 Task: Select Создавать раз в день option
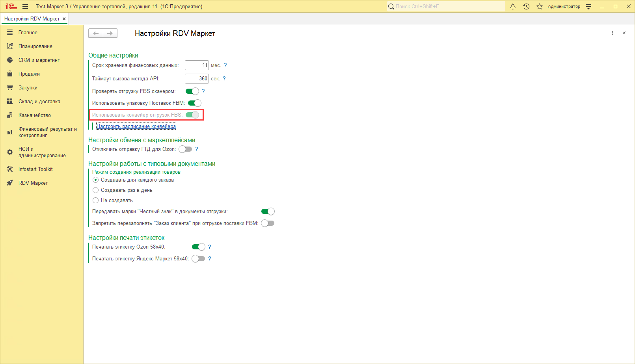tap(123, 190)
